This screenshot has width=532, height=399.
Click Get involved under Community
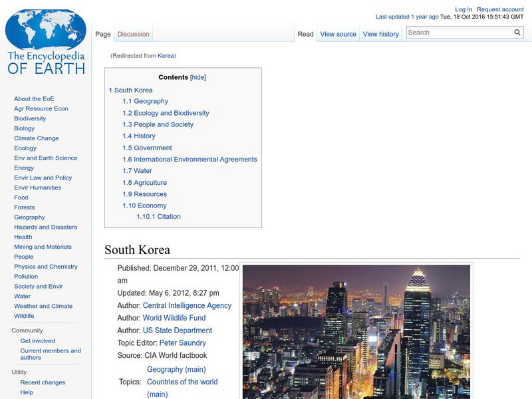click(37, 340)
